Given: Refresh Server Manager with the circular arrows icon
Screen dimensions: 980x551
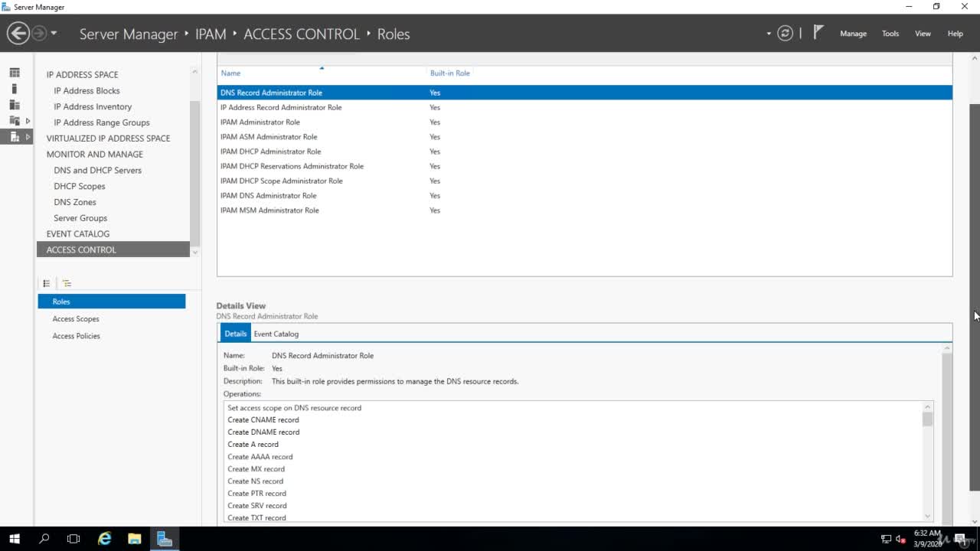Looking at the screenshot, I should point(785,34).
